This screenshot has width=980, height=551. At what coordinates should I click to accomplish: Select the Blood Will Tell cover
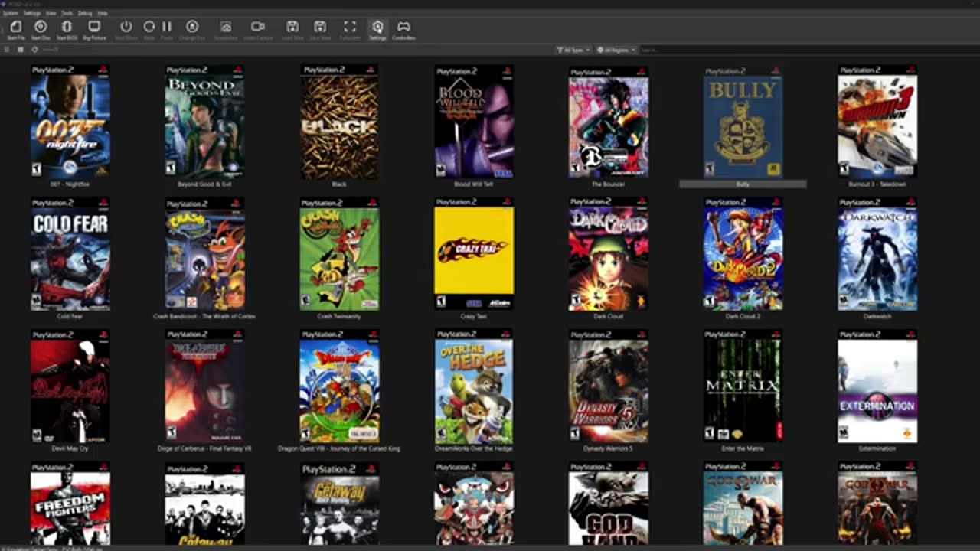[474, 122]
